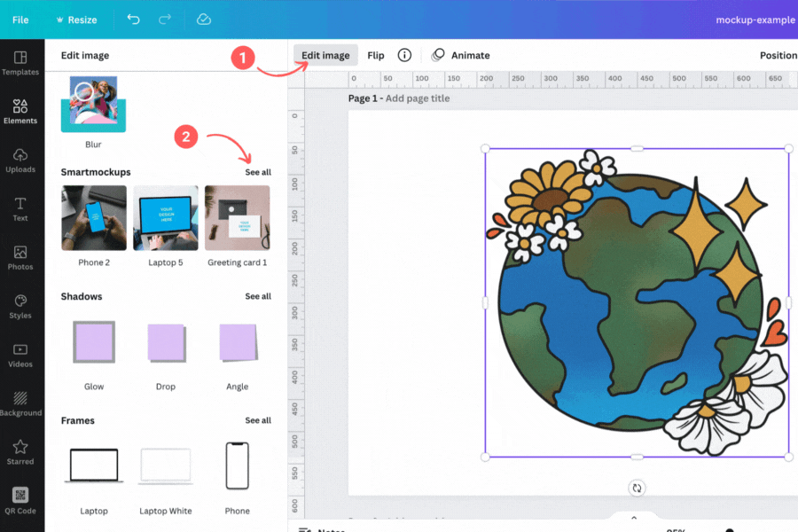Open the Starred sidebar panel
Viewport: 798px width, 532px height.
20,452
